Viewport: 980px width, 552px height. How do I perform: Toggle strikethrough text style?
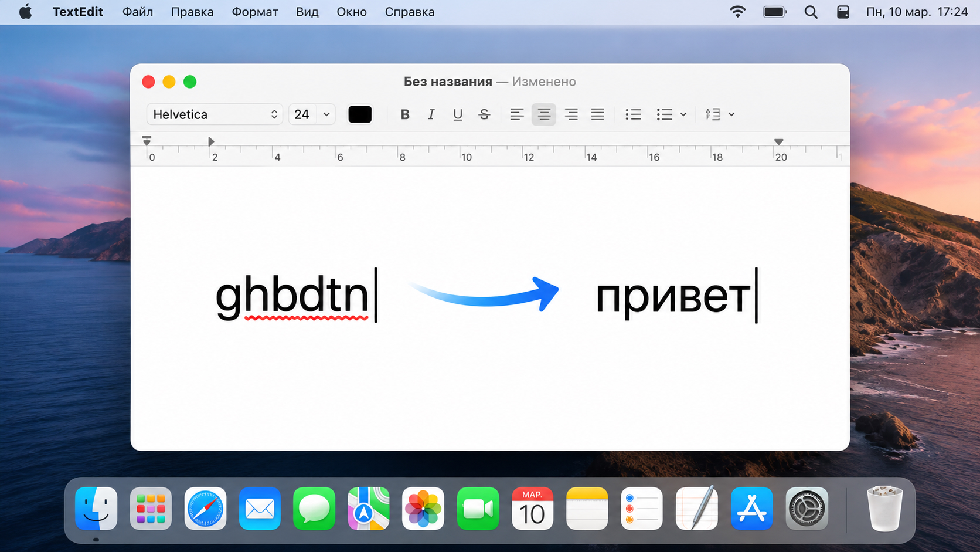coord(484,114)
